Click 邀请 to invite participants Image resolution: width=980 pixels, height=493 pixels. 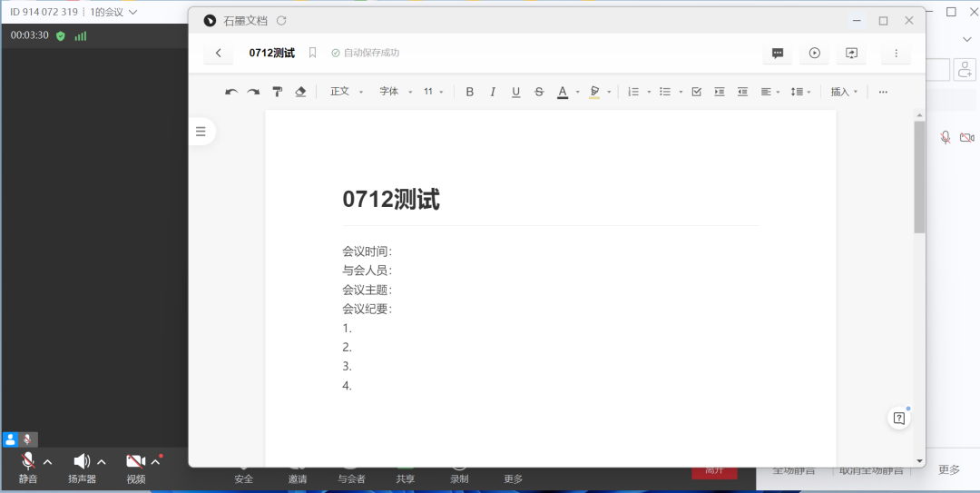click(x=298, y=478)
